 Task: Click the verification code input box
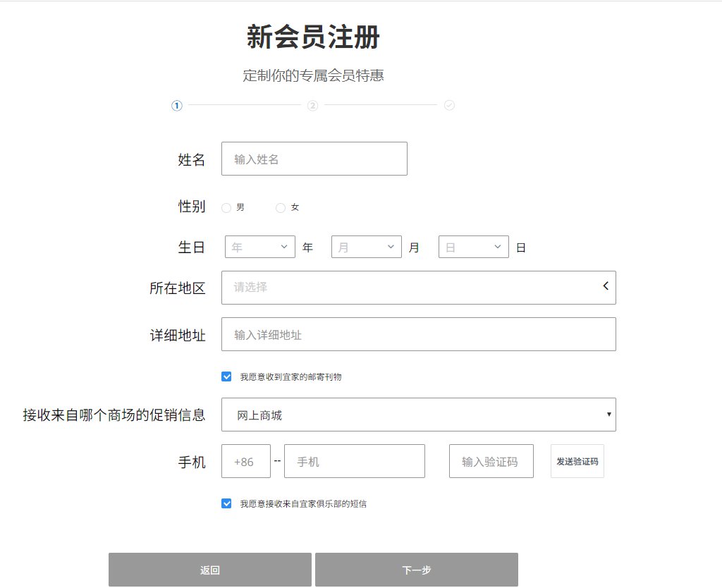(491, 461)
